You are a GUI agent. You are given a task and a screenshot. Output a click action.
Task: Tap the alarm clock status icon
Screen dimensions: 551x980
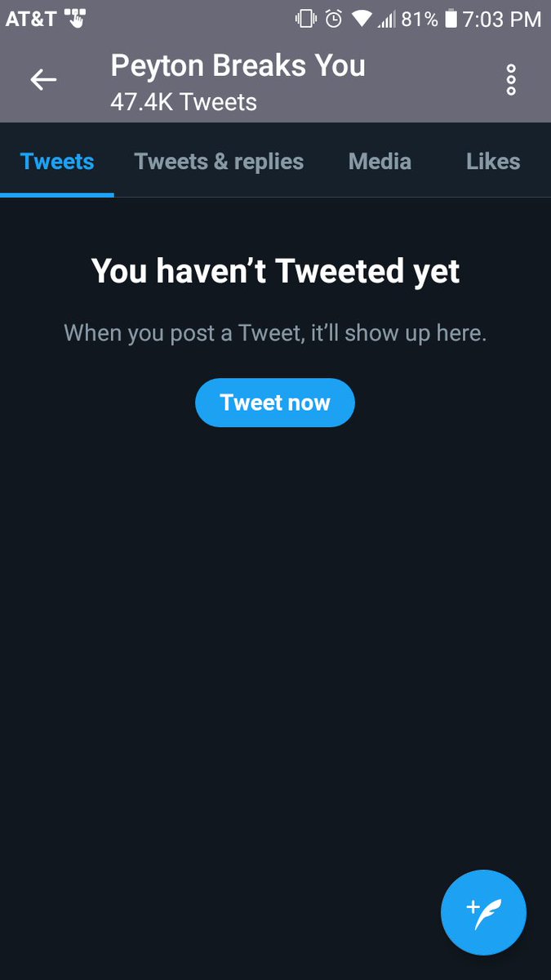pos(333,18)
